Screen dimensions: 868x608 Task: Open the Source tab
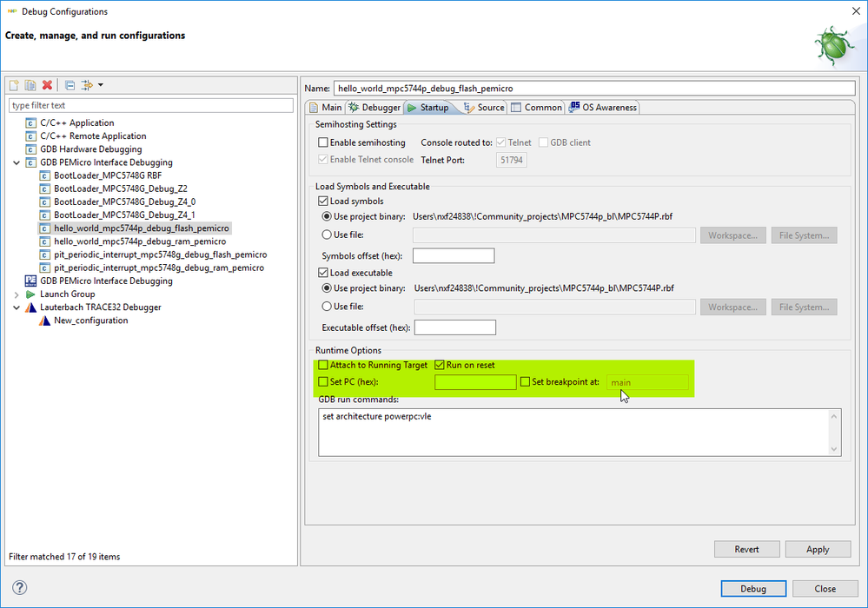tap(484, 108)
